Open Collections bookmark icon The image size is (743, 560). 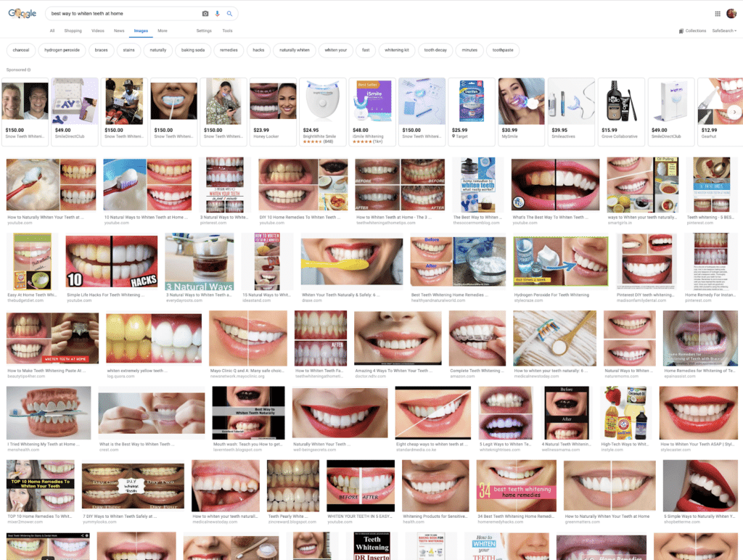coord(681,31)
